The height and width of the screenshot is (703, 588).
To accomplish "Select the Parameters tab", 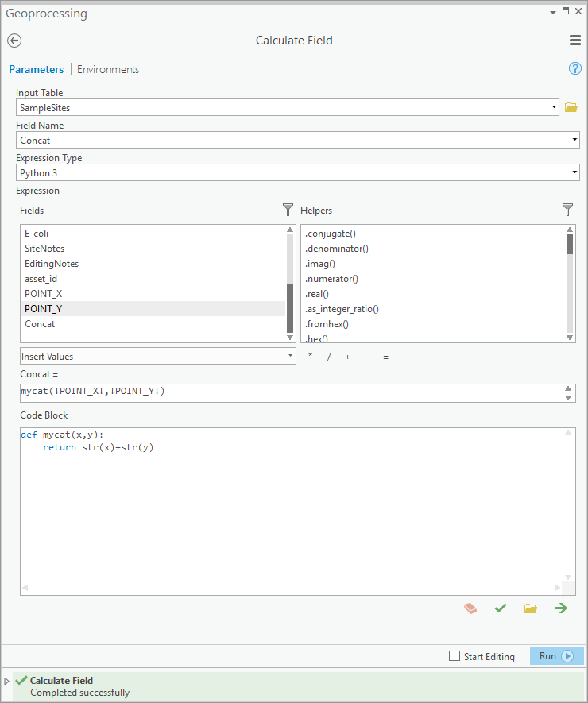I will coord(36,69).
